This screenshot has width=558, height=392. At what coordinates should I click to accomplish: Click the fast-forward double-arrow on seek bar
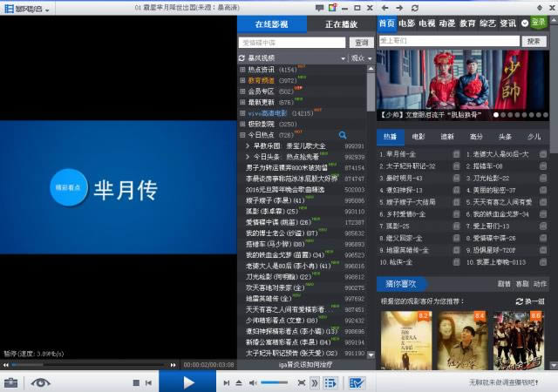pyautogui.click(x=173, y=365)
